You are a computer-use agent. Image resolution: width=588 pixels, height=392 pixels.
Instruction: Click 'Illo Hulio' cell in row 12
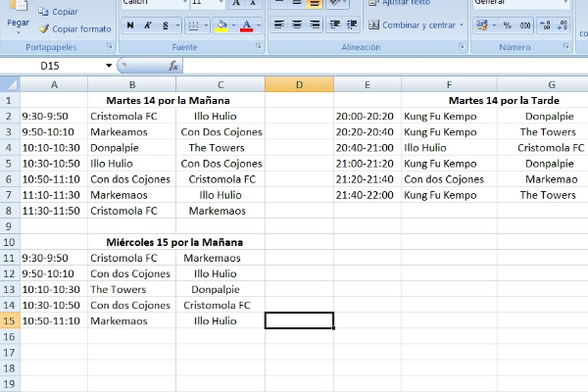tap(220, 273)
